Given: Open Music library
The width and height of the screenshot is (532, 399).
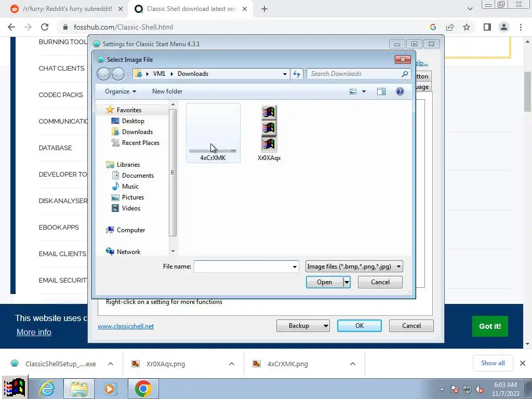Looking at the screenshot, I should [130, 187].
